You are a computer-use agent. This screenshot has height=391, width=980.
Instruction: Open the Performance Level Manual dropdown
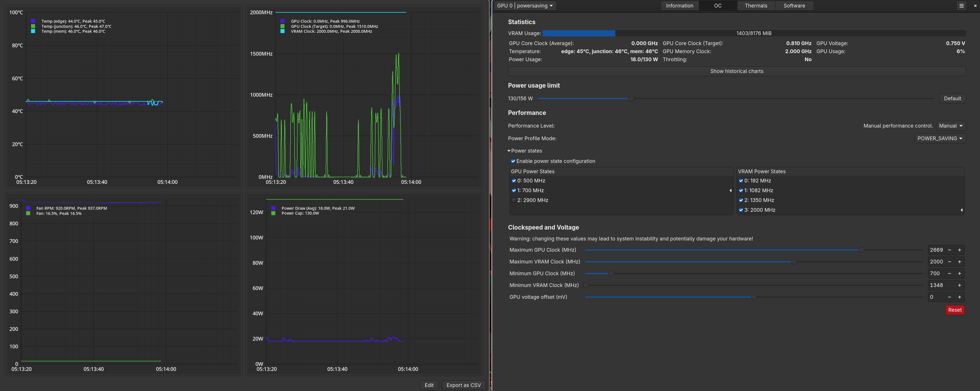click(x=951, y=126)
